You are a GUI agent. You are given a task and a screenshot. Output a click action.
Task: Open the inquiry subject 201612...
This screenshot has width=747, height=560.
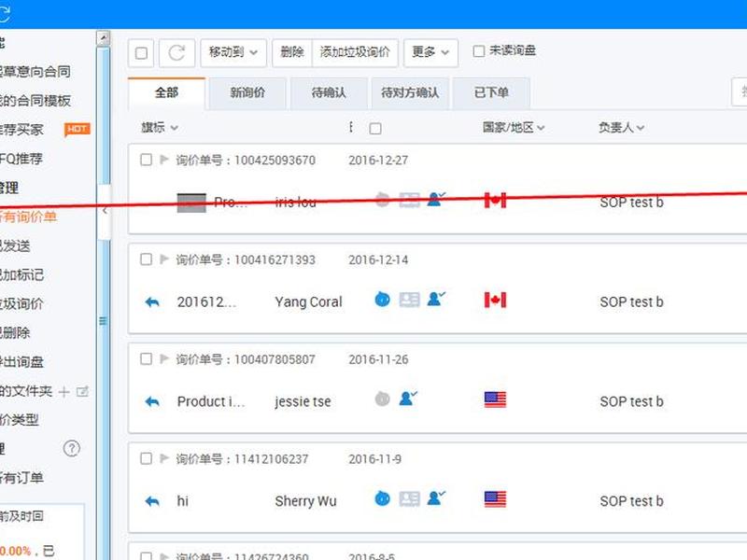coord(206,302)
